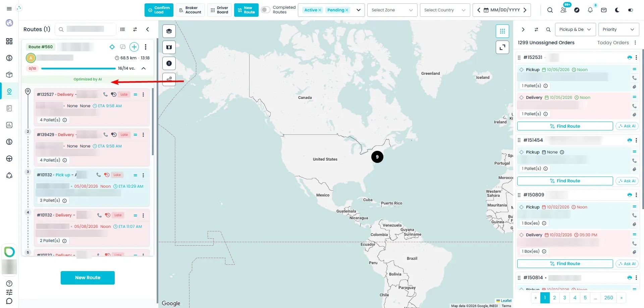Add stop with Route #560 plus icon
The height and width of the screenshot is (308, 644).
point(134,47)
